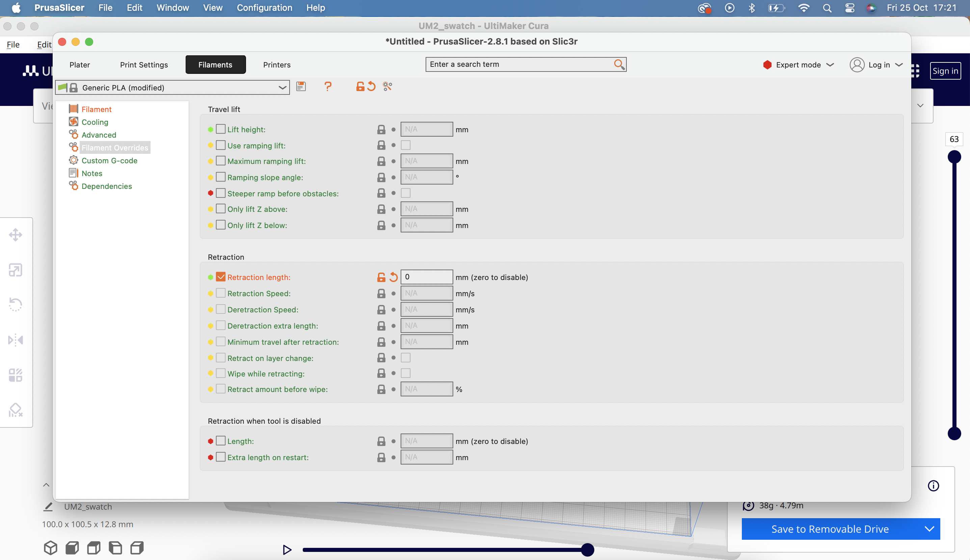This screenshot has height=560, width=970.
Task: Enable the Retraction Speed override checkbox
Action: (220, 293)
